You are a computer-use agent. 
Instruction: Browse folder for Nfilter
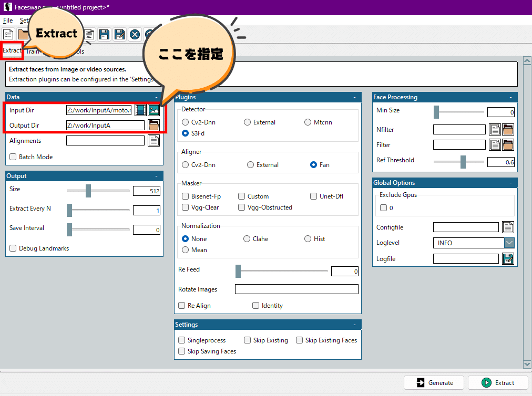click(x=508, y=129)
